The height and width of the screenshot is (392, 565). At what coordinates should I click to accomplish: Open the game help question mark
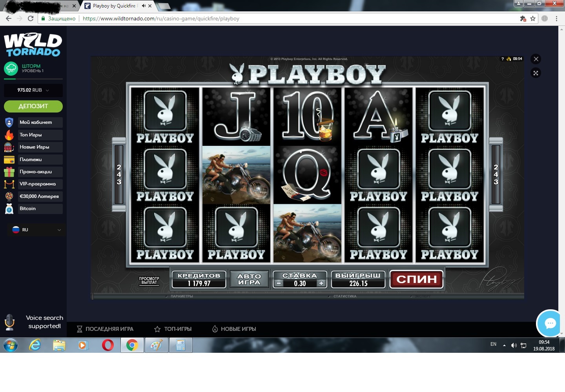click(x=503, y=59)
